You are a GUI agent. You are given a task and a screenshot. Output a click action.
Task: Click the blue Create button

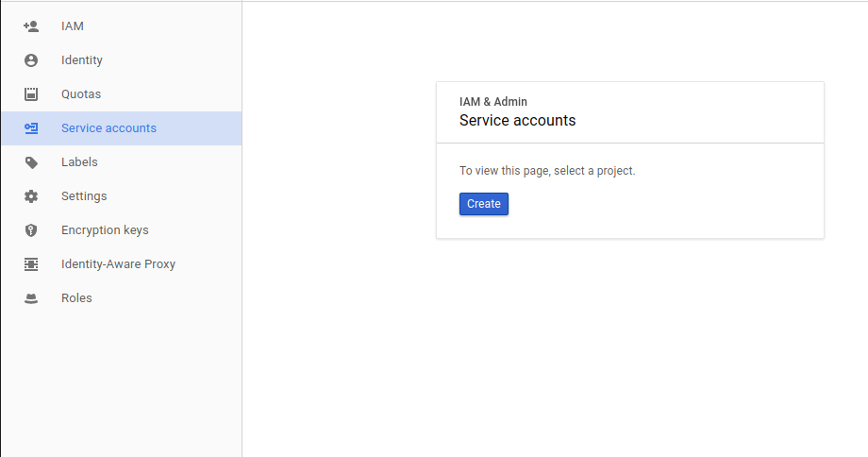(x=484, y=204)
